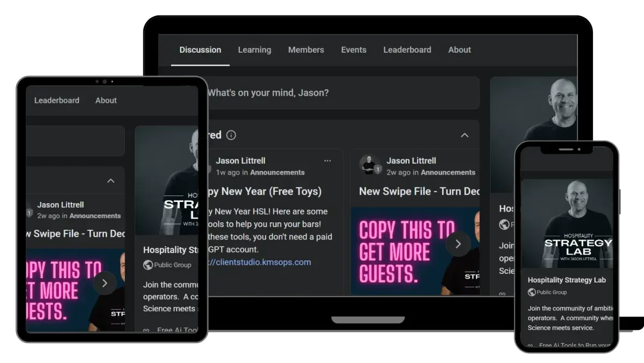The image size is (644, 363).
Task: Open Jason Littrell's profile from the 1w ago post
Action: (240, 161)
